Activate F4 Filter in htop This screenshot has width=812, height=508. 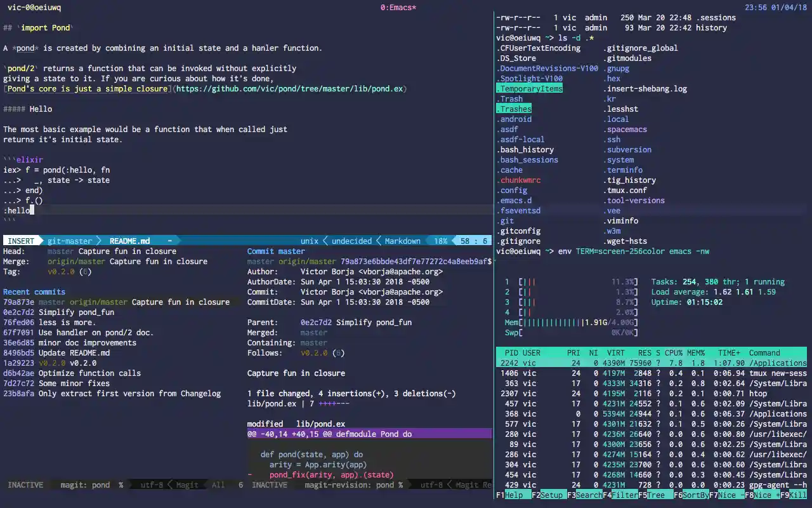[x=619, y=495]
